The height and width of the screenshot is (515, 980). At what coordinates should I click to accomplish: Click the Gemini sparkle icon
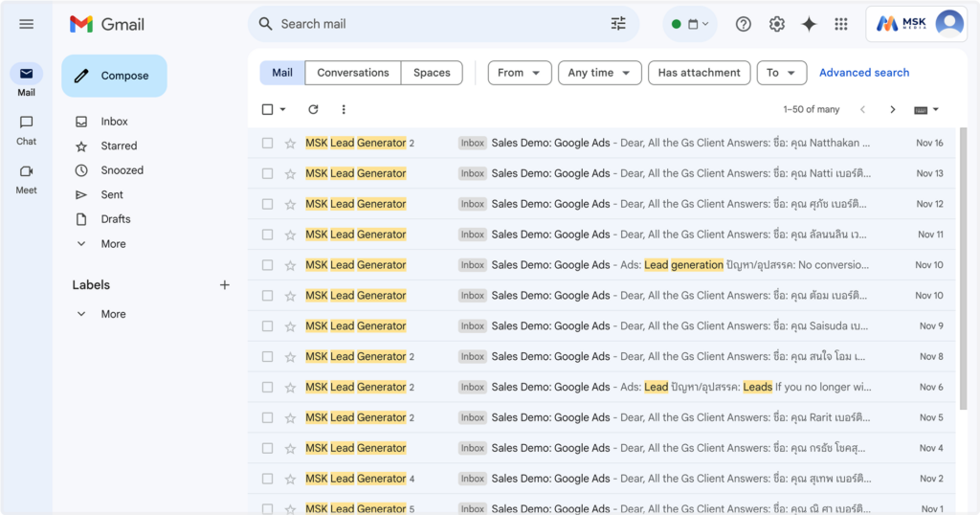pos(809,24)
